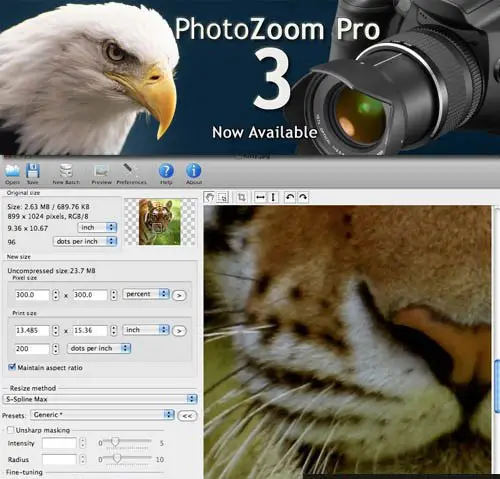Click the pixel size width stepper
The width and height of the screenshot is (500, 479).
[x=56, y=295]
